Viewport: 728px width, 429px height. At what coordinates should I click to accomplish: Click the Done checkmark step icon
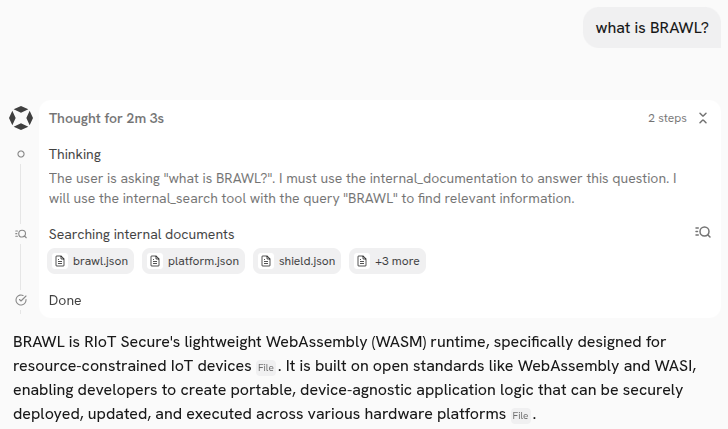[21, 300]
